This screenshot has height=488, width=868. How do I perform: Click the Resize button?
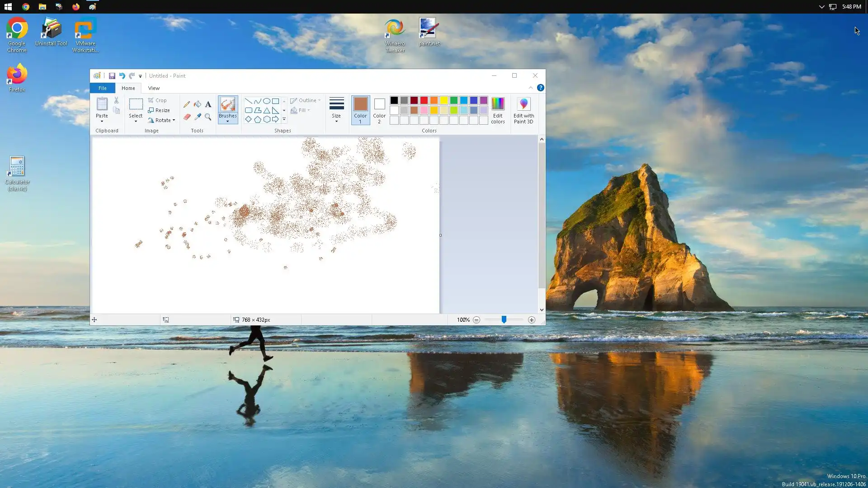click(x=159, y=110)
